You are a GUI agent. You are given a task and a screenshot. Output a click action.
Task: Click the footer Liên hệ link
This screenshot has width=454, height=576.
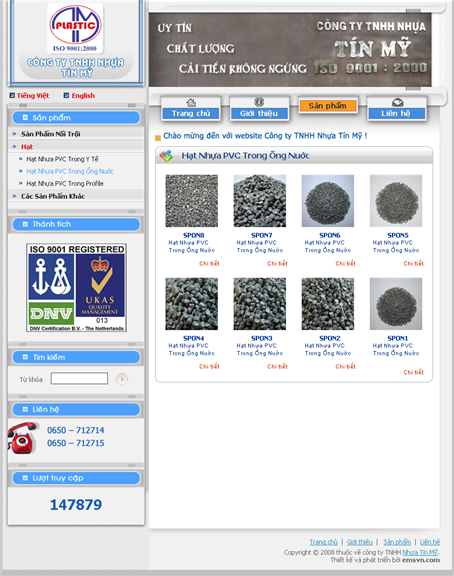(x=430, y=542)
